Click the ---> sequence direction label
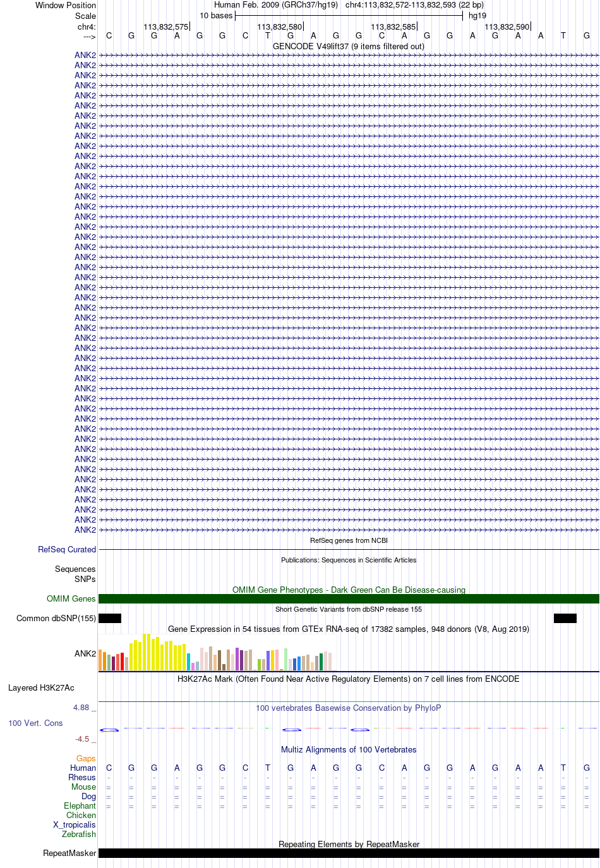This screenshot has width=600, height=868. (x=89, y=37)
